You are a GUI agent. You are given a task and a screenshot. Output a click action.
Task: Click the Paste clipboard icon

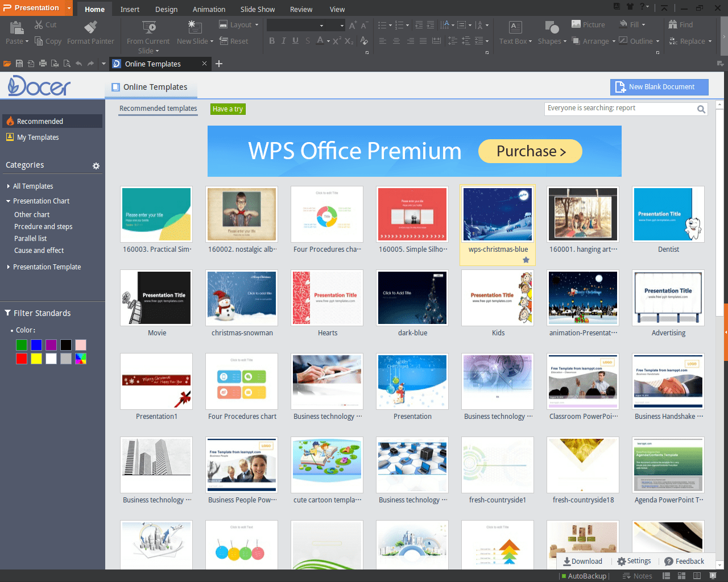point(16,27)
